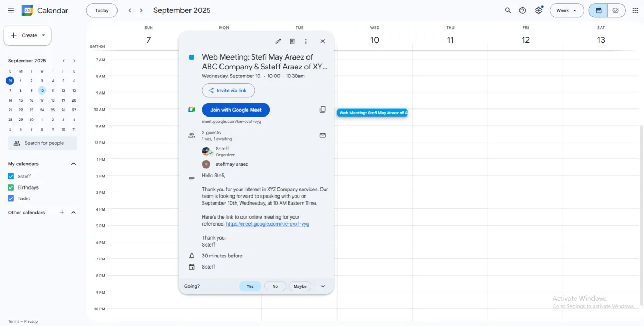Select 17 in the mini calendar

pos(42,100)
